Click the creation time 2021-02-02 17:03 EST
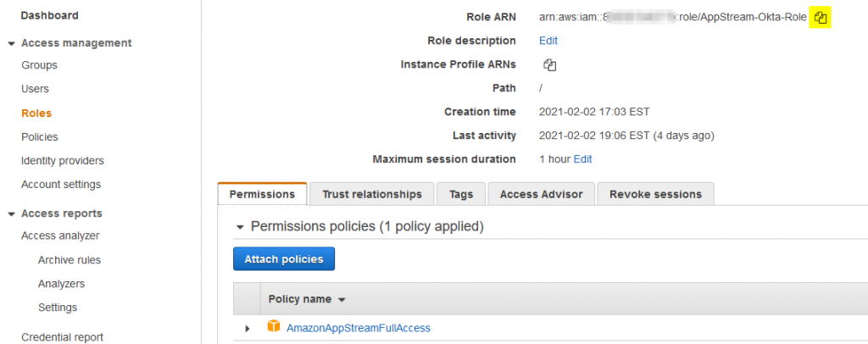868x344 pixels. (594, 113)
